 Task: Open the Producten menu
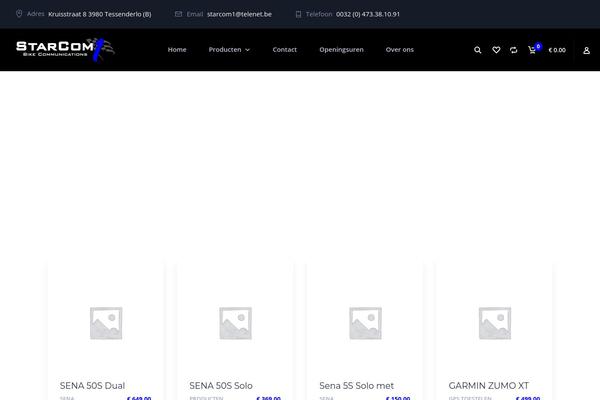pos(225,50)
